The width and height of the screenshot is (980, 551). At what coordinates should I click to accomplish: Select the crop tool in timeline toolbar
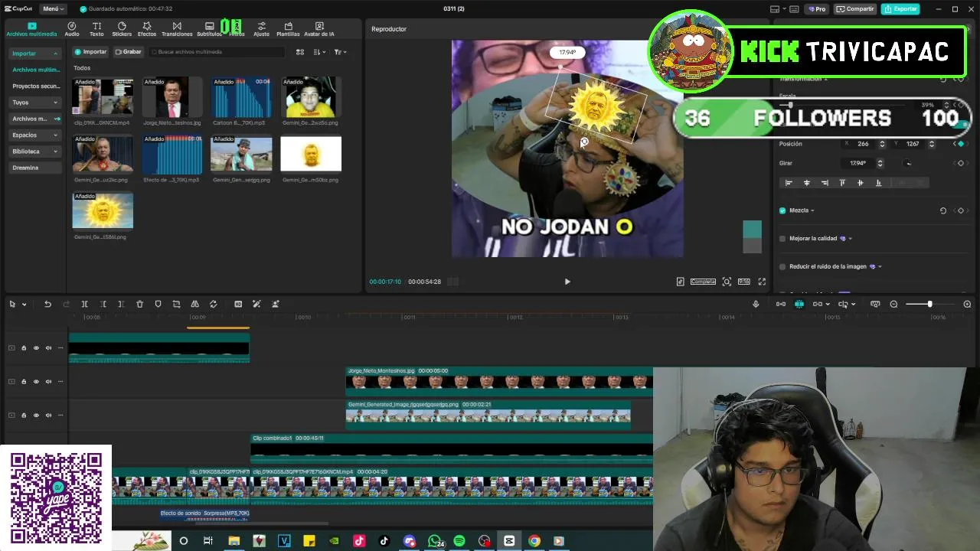click(176, 305)
